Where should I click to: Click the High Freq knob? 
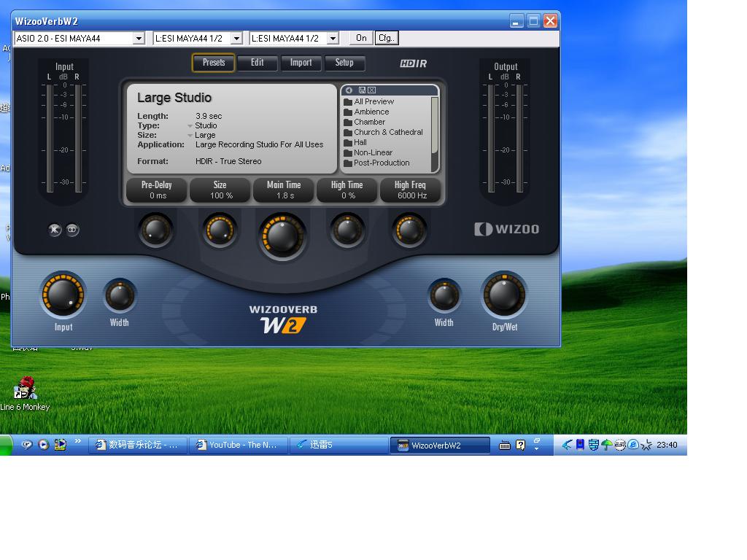pos(409,230)
